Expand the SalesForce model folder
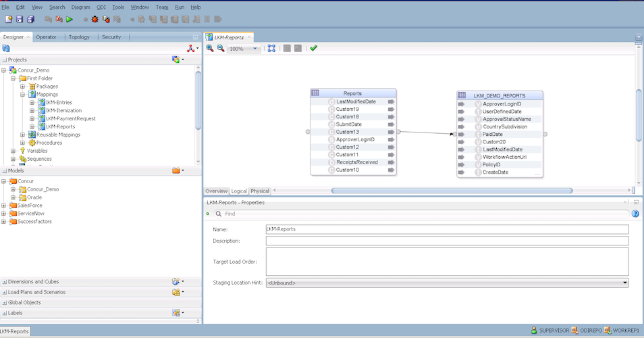Image resolution: width=644 pixels, height=338 pixels. 3,206
